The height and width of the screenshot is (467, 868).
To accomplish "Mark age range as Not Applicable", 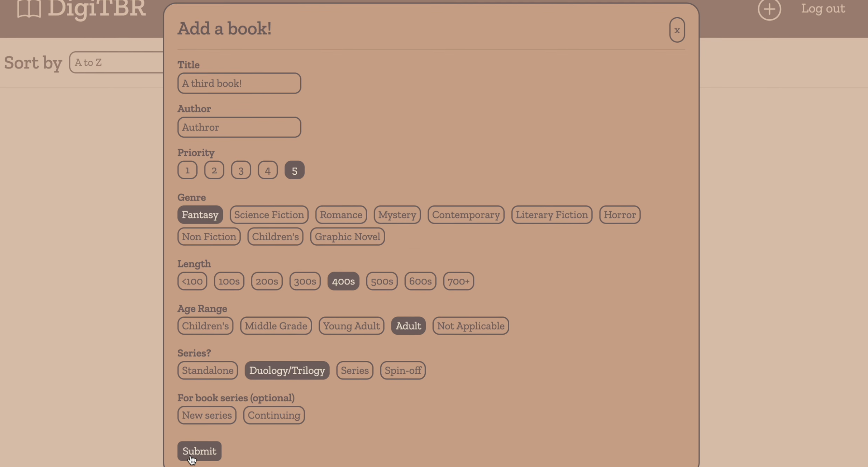I will click(x=470, y=326).
